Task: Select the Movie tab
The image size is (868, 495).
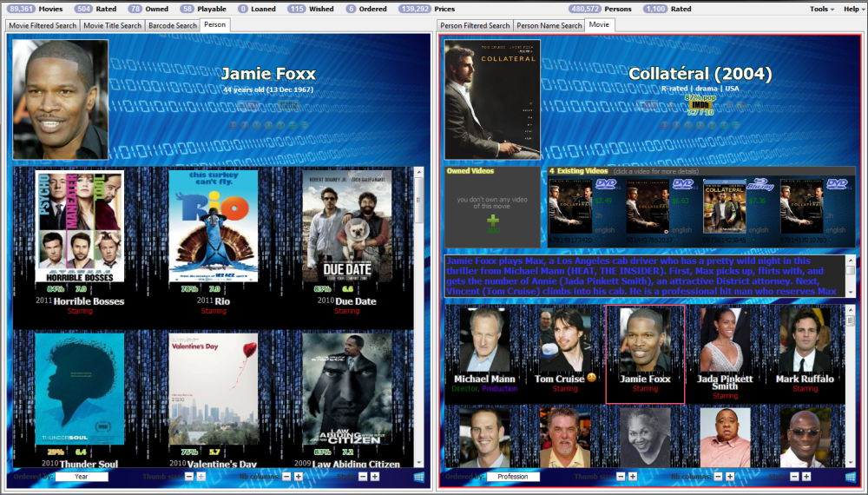Action: click(600, 25)
